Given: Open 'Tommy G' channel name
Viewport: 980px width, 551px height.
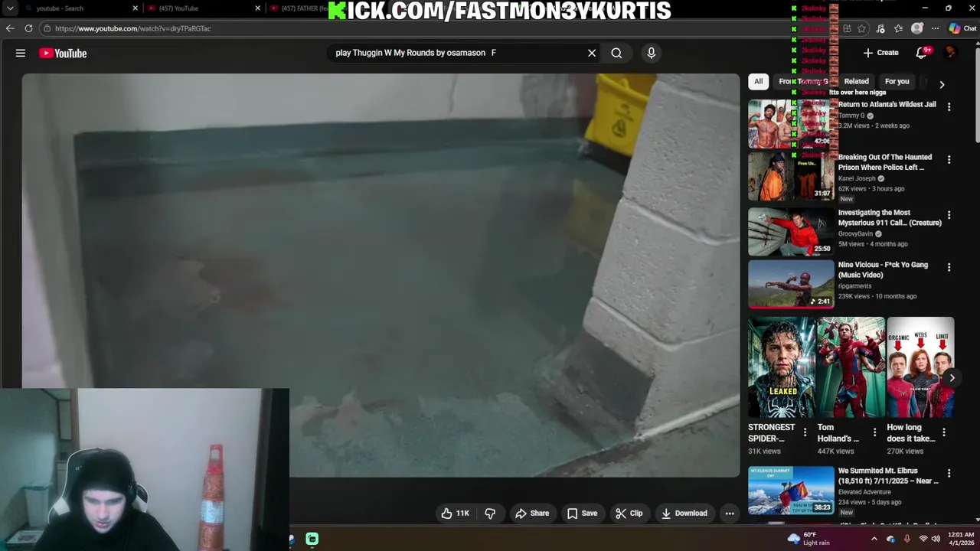Looking at the screenshot, I should (851, 116).
